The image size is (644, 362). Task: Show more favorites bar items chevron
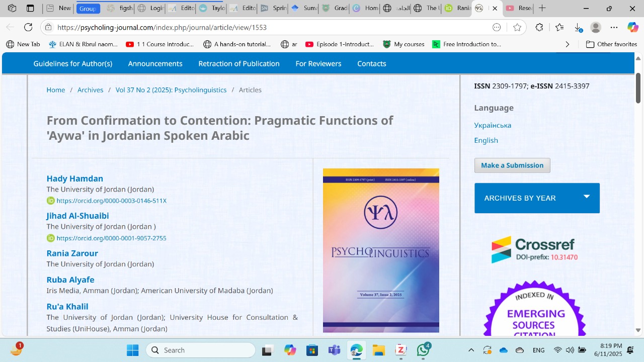pyautogui.click(x=568, y=44)
